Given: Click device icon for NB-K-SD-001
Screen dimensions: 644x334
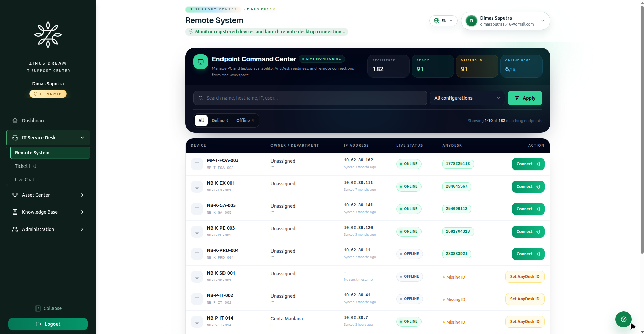Looking at the screenshot, I should (x=197, y=277).
